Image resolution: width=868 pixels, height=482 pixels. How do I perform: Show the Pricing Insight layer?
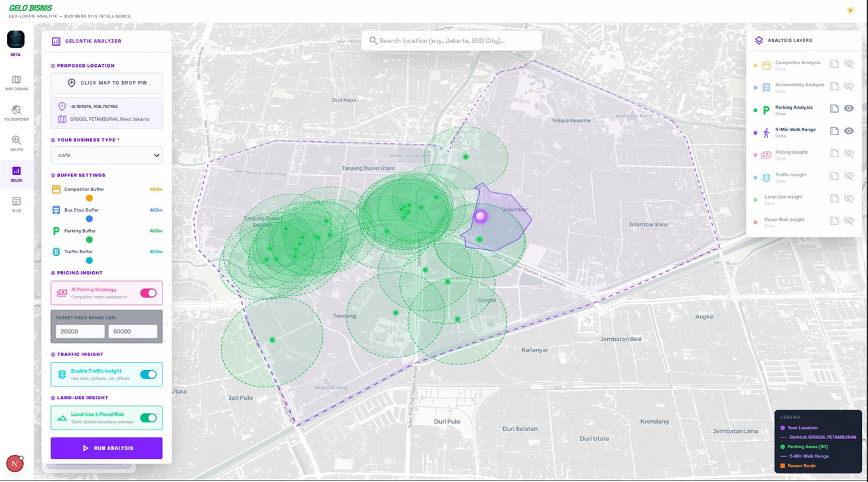tap(849, 154)
